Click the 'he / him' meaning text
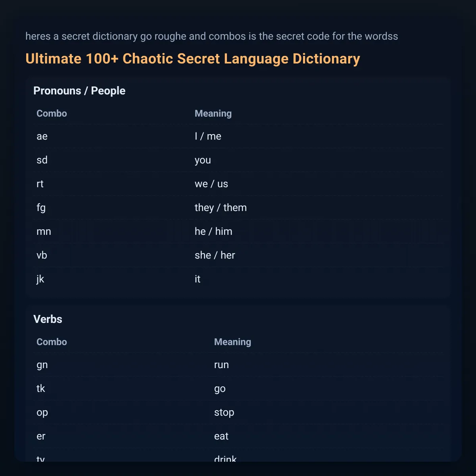The height and width of the screenshot is (476, 476). (213, 232)
